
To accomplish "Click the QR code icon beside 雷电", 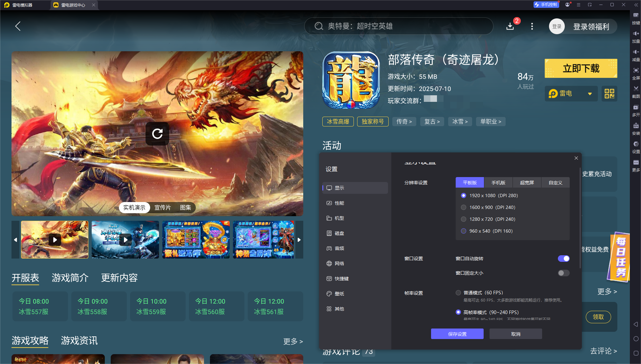I will point(609,94).
